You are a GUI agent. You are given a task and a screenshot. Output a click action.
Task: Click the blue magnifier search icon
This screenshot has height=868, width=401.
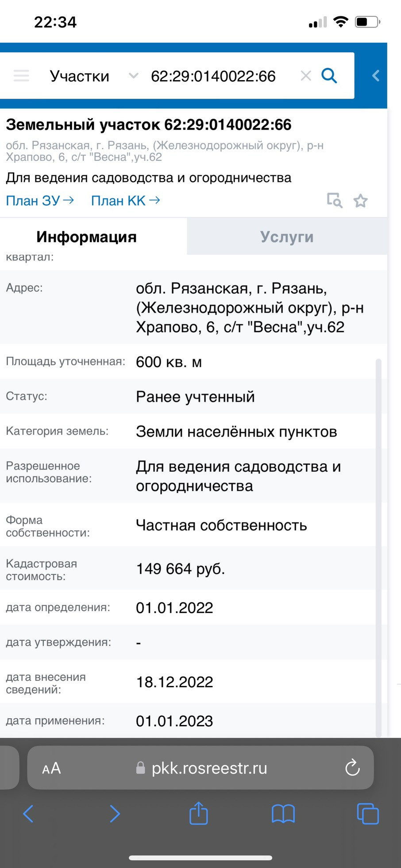(x=329, y=76)
